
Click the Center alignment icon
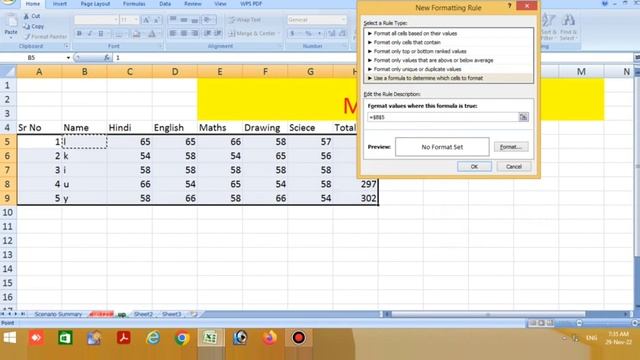point(184,33)
